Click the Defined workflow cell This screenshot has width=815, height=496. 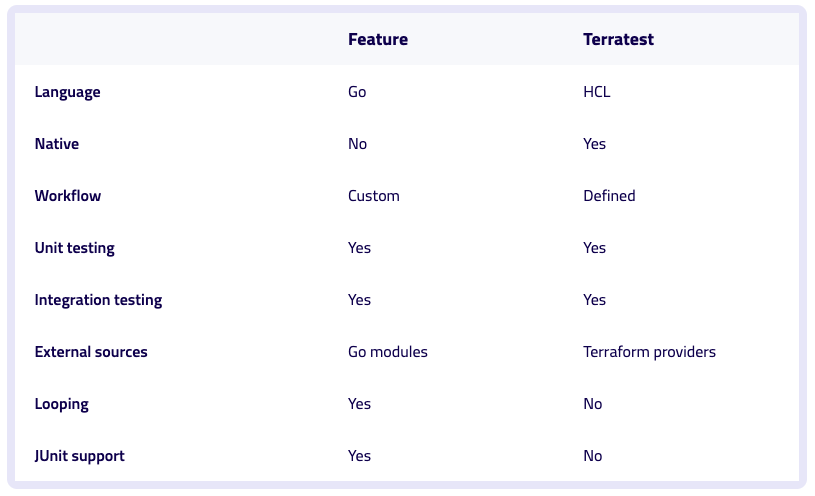tap(609, 196)
